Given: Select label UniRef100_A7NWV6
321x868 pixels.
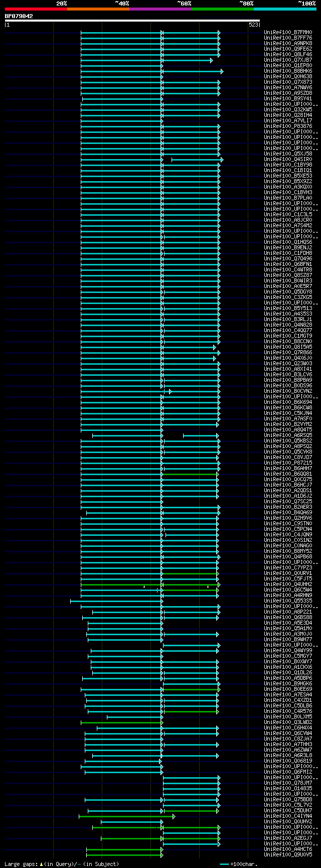Looking at the screenshot, I should pos(288,88).
